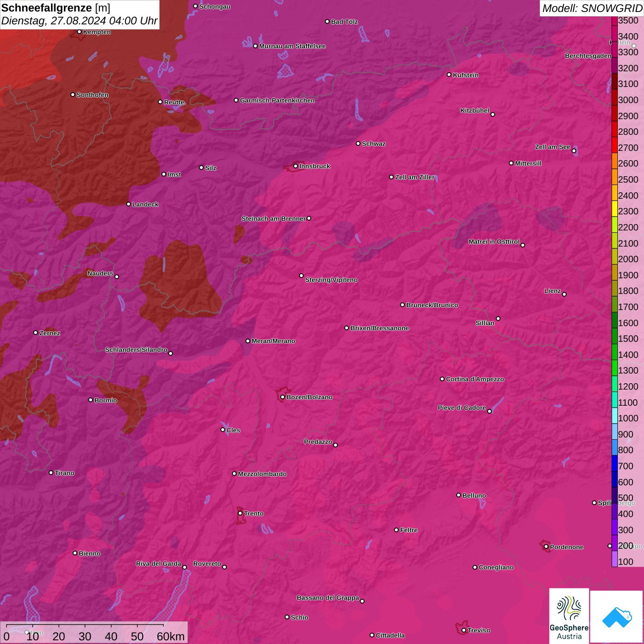Click the Tirano marker dot
Viewport: 644px width, 644px height.
51,473
